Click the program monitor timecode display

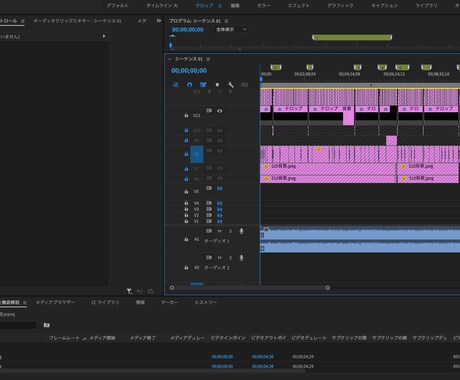(x=188, y=30)
